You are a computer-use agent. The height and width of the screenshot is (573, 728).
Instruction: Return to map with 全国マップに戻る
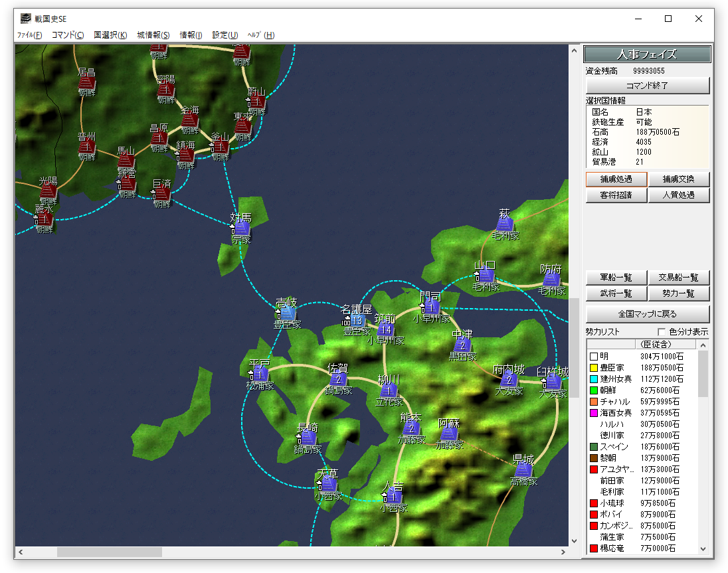point(648,313)
